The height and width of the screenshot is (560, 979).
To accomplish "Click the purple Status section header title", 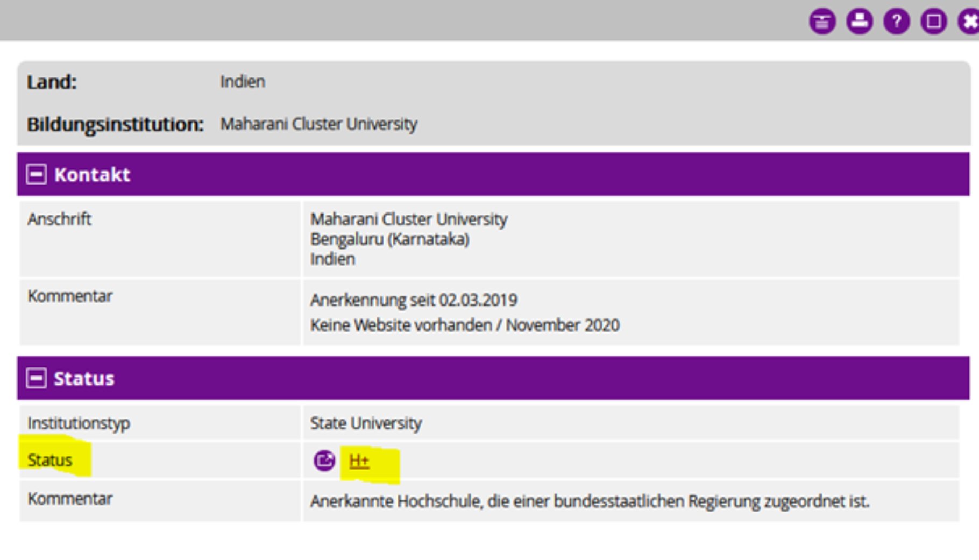I will click(84, 379).
